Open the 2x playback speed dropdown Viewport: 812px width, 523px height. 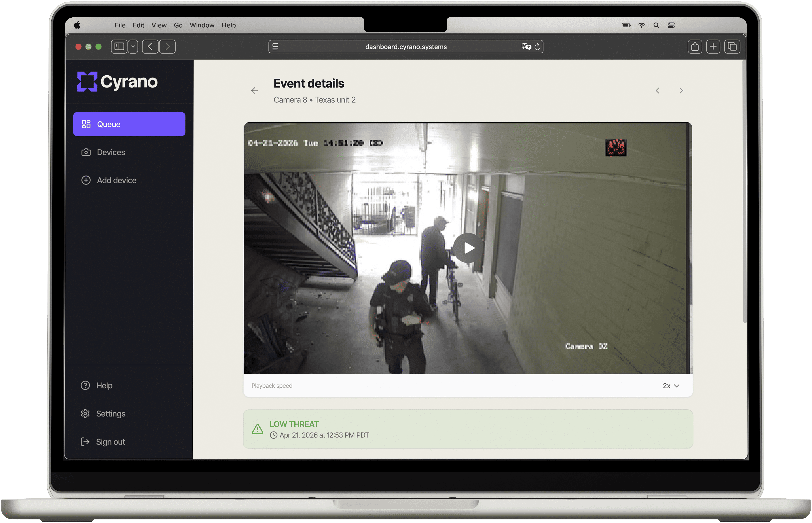click(x=671, y=386)
